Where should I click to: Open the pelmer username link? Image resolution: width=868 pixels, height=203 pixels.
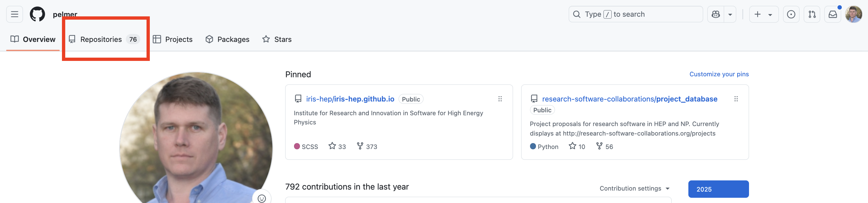tap(65, 14)
